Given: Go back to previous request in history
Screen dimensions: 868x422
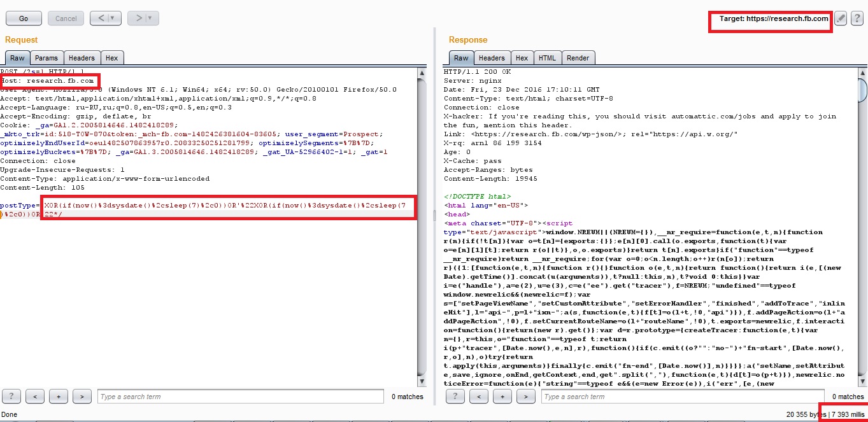Looking at the screenshot, I should 101,18.
